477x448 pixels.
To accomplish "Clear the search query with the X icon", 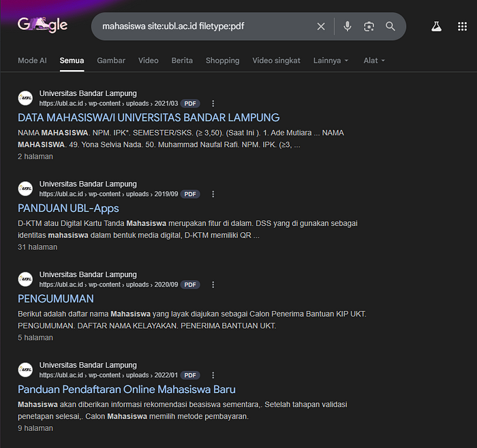I will click(321, 27).
